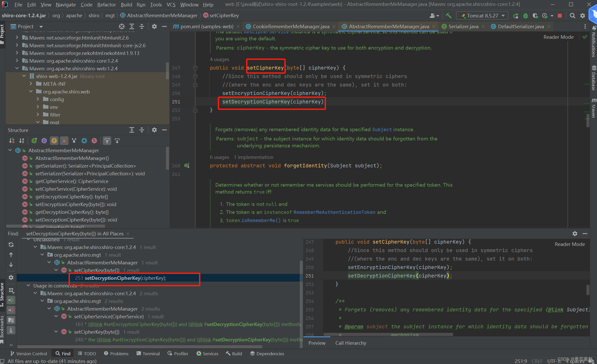
Task: Click the Call Hierarchy button in bottom panel
Action: click(x=351, y=343)
